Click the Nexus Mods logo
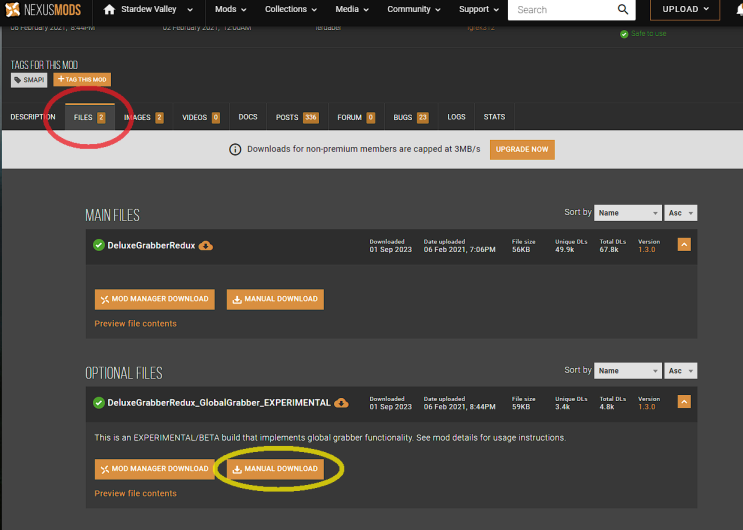 click(x=43, y=9)
